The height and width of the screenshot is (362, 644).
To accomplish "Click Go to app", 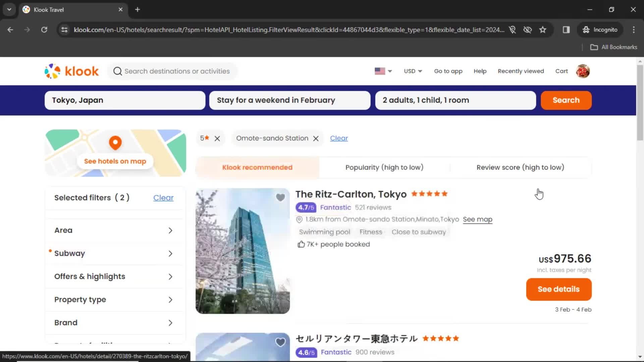I will click(x=448, y=71).
